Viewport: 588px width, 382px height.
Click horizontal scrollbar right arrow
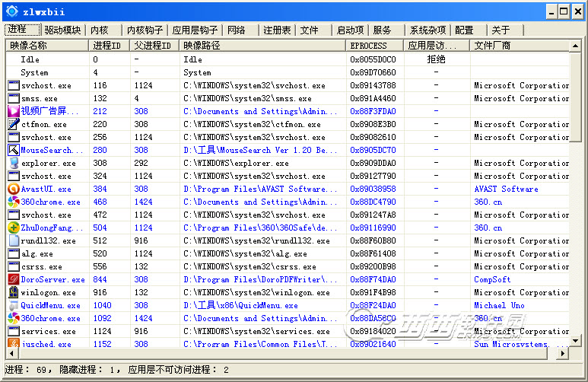pyautogui.click(x=563, y=353)
